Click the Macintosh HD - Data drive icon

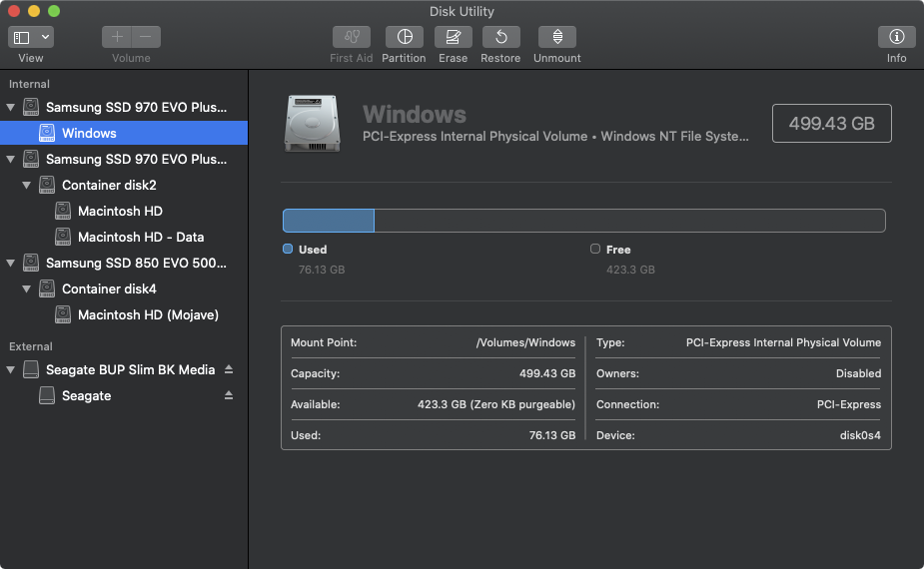pos(63,237)
